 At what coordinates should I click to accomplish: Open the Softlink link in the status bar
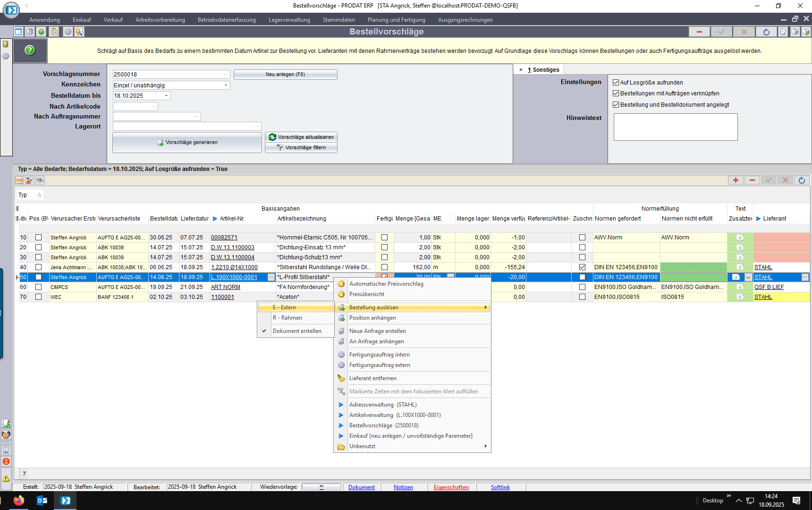pos(500,487)
